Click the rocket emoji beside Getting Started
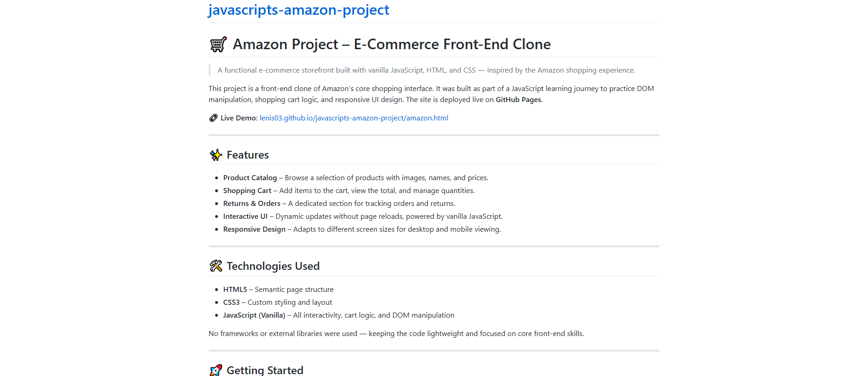The image size is (868, 376). coord(216,370)
